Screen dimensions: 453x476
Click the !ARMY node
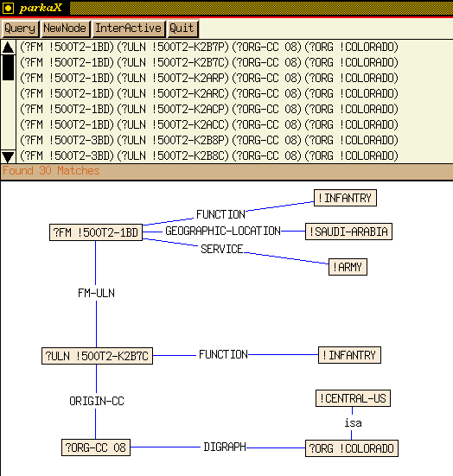pyautogui.click(x=348, y=267)
